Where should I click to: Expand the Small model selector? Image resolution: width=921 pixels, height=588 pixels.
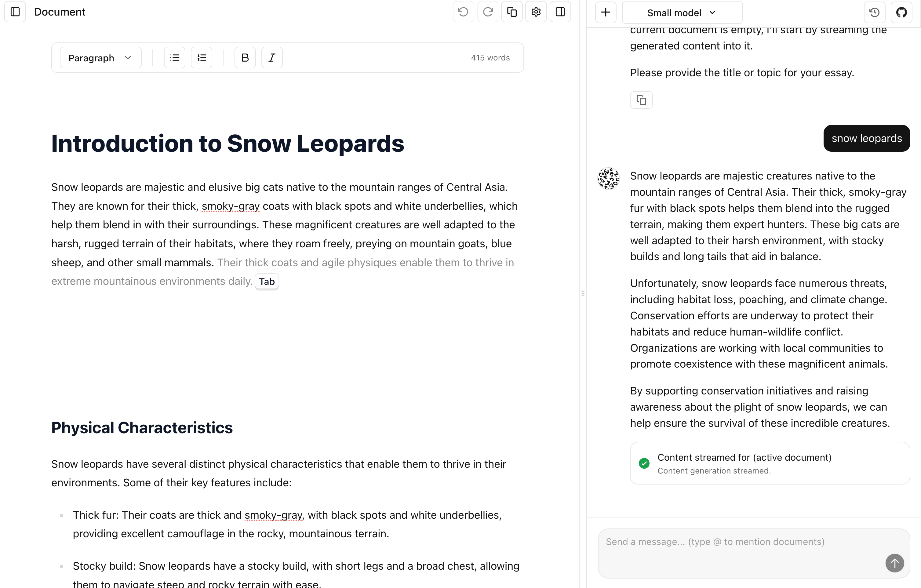(x=682, y=13)
